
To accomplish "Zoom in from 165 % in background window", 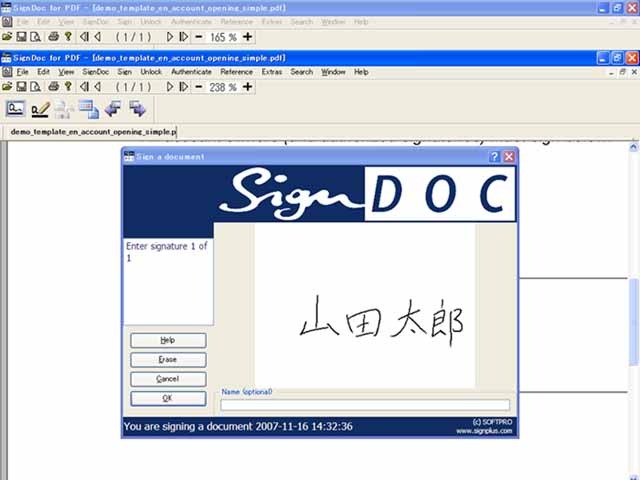I will click(247, 37).
